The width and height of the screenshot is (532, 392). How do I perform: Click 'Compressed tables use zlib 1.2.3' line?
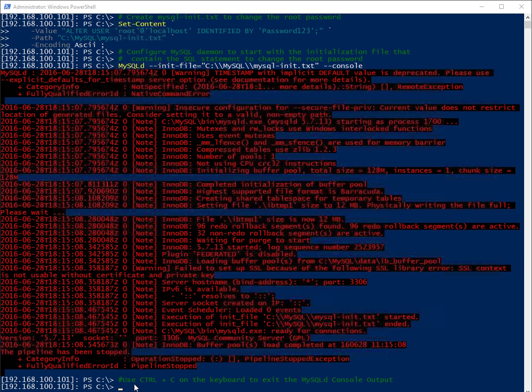coord(168,150)
